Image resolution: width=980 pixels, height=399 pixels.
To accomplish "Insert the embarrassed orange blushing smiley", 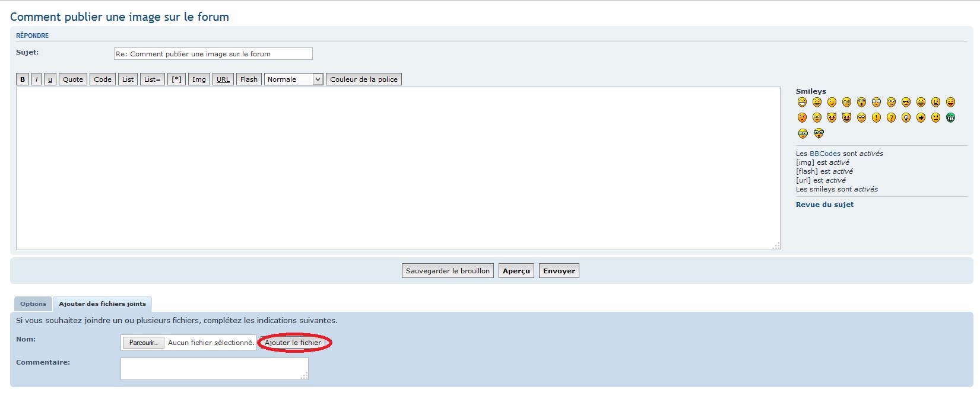I will coord(803,118).
